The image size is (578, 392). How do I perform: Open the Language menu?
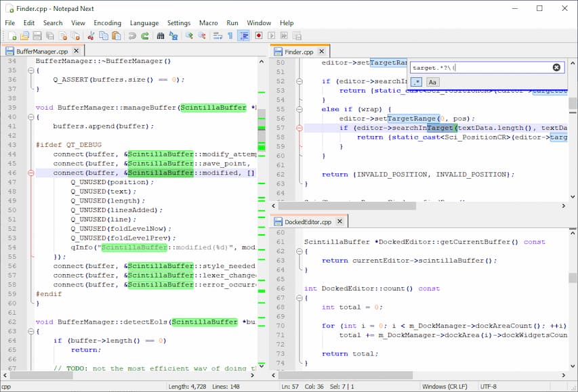click(144, 23)
